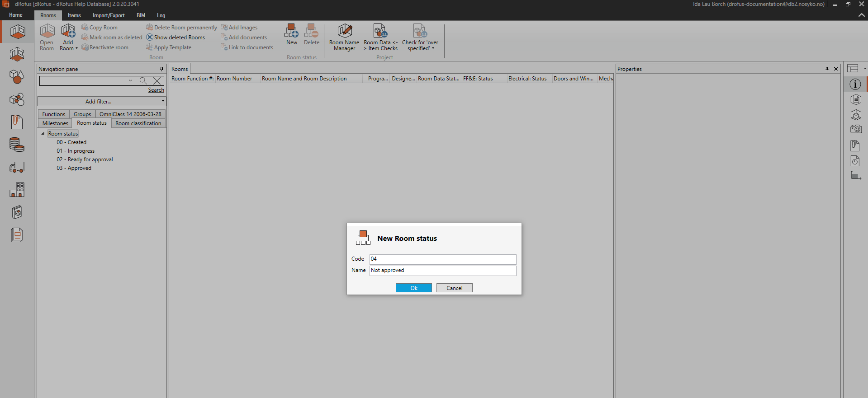Open the Room Name Manager
This screenshot has width=868, height=398.
click(x=344, y=37)
